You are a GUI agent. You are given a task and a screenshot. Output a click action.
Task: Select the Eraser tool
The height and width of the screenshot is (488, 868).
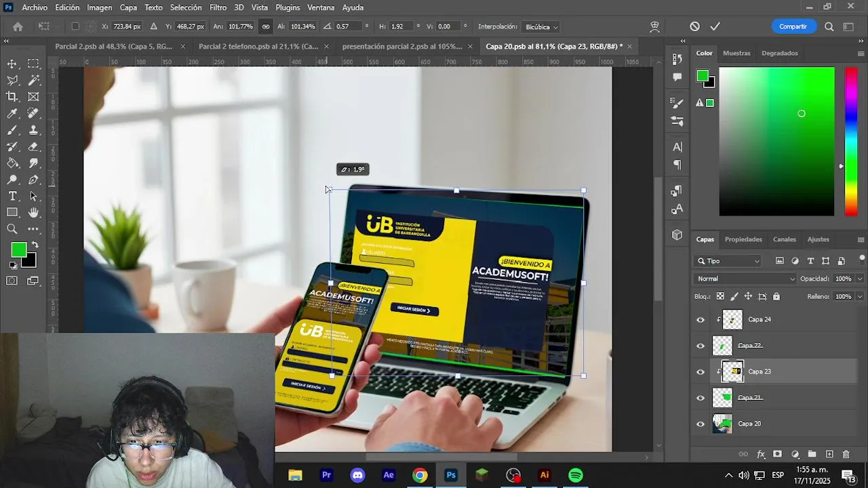pos(33,146)
